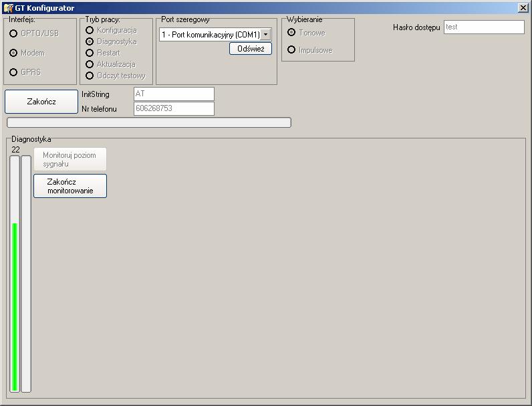This screenshot has height=406, width=532.
Task: Click the green signal level bar
Action: pos(15,307)
